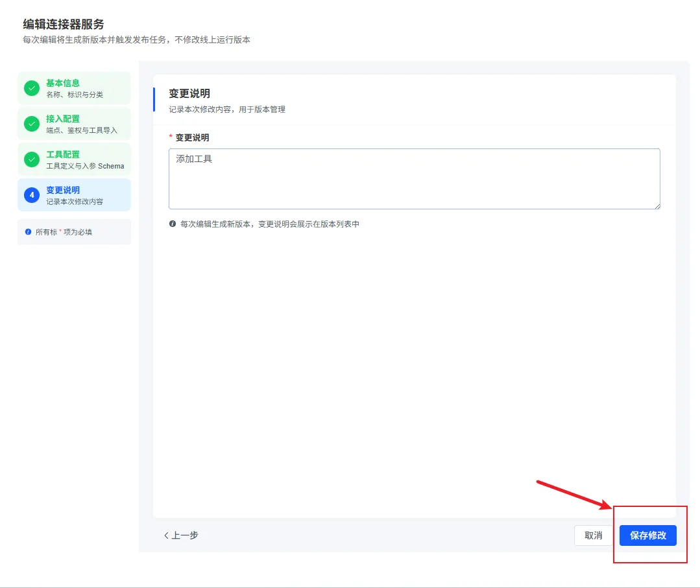
Task: Click the card heading 变更说明
Action: pos(189,94)
